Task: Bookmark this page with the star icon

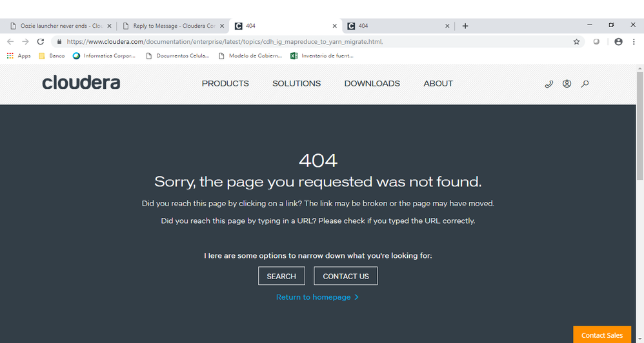Action: tap(577, 41)
